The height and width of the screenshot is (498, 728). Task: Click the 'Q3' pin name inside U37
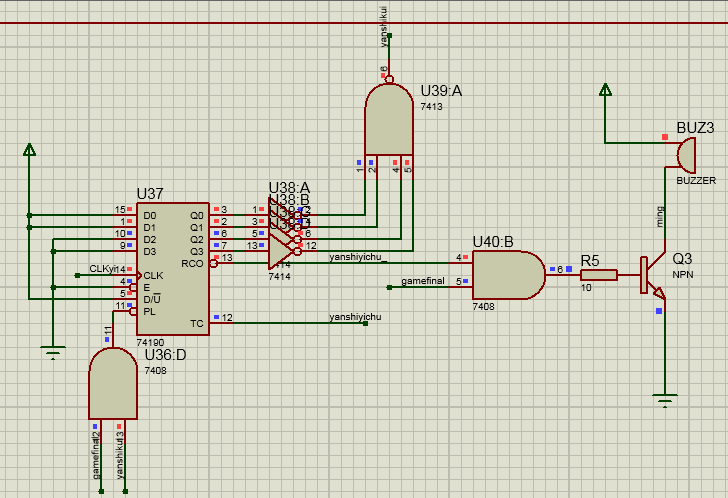197,252
